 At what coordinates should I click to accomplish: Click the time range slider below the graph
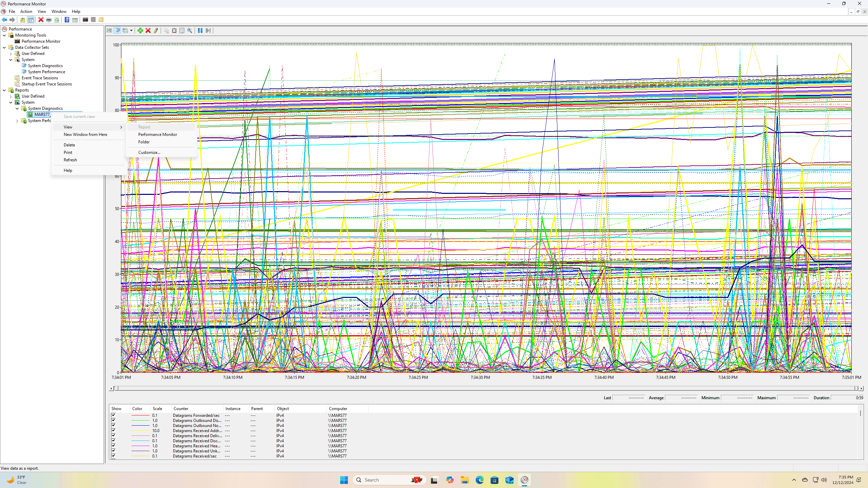pyautogui.click(x=486, y=388)
